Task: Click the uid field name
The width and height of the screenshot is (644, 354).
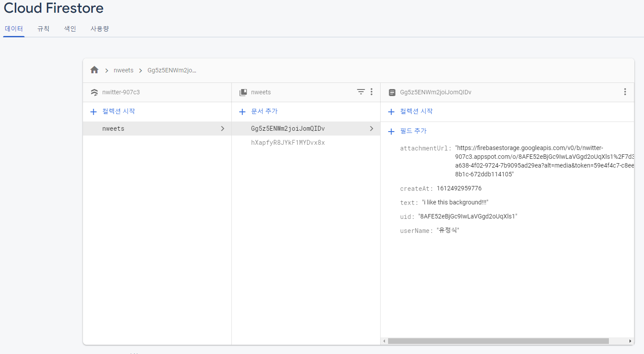Action: click(x=407, y=217)
